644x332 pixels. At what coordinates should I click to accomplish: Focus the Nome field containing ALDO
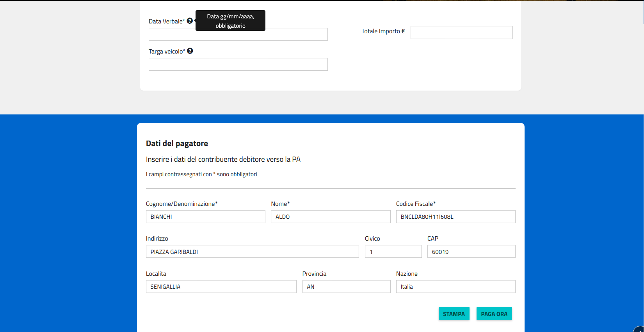(x=331, y=217)
